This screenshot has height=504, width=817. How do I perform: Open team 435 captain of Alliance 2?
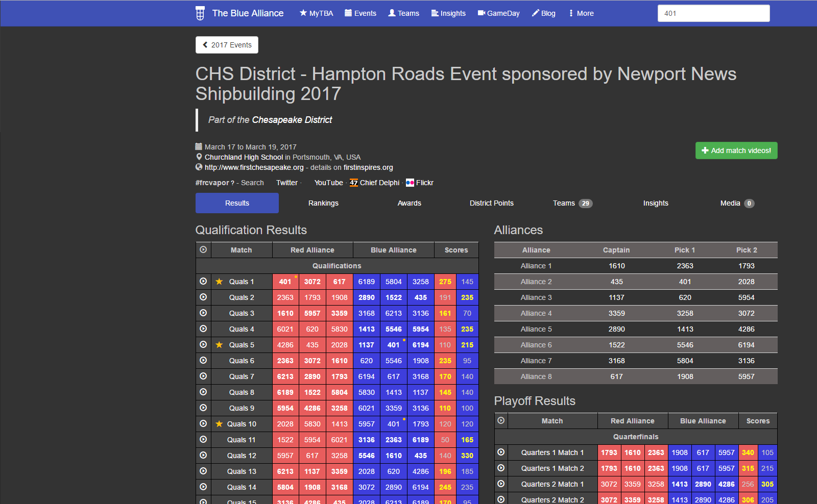point(617,282)
